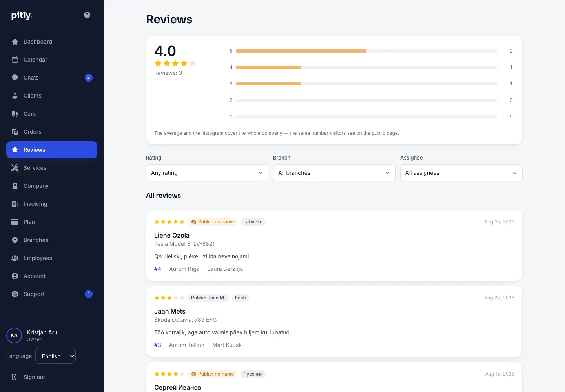The width and height of the screenshot is (565, 392).
Task: Click the help question mark icon
Action: [87, 15]
